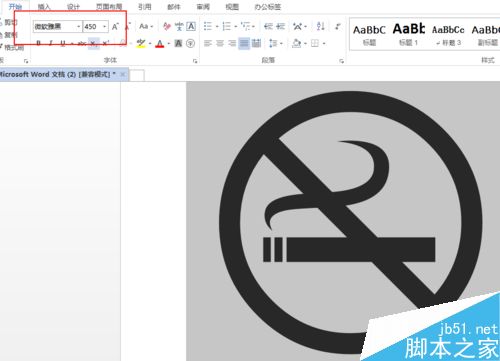Viewport: 500px width, 361px height.
Task: Click Format Painter button
Action: 12,47
